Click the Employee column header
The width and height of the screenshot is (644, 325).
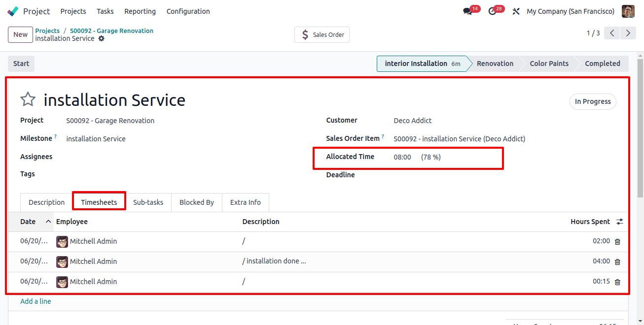tap(147, 222)
